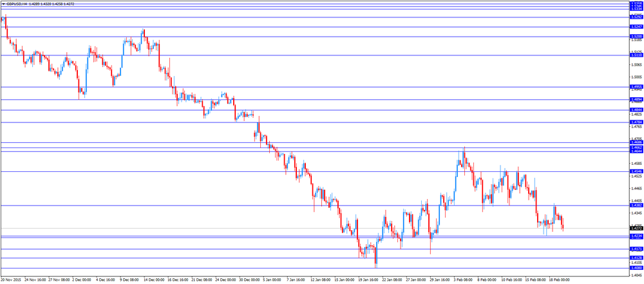Click the dropdown arrow beside GBPUSD,H4

(x=3, y=3)
